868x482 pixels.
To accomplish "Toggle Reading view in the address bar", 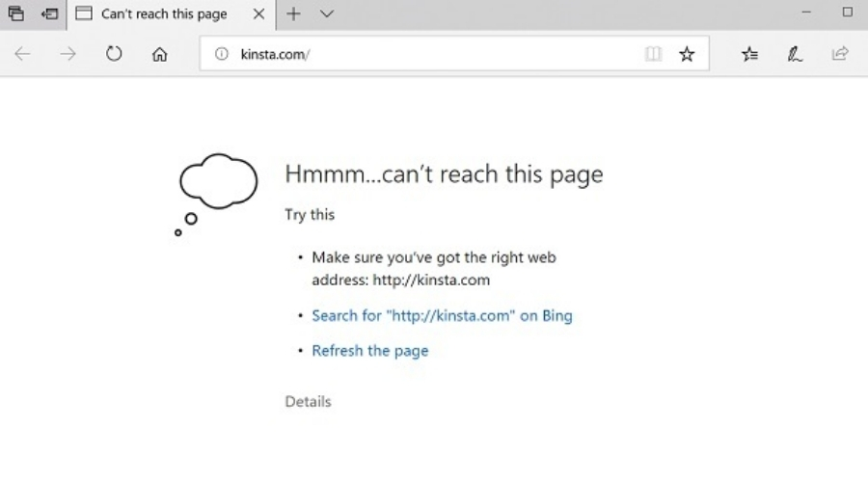I will pos(653,54).
